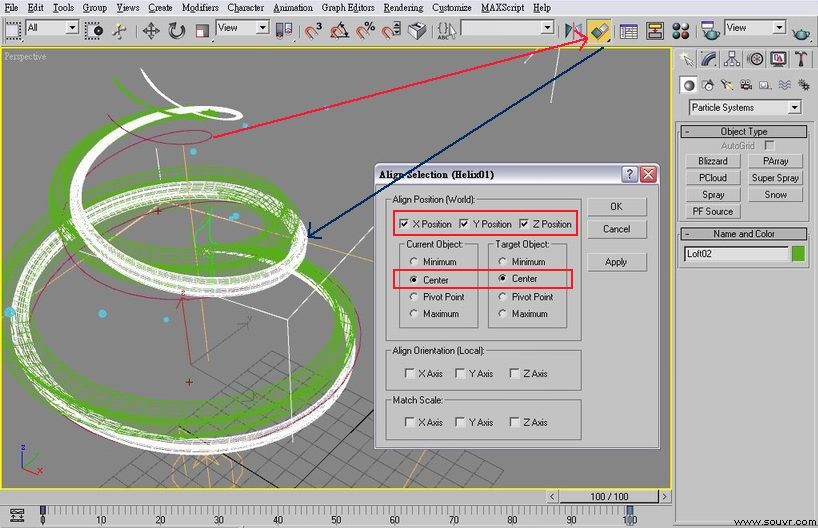Select the Rotate tool in toolbar
Screen dimensions: 818x528
pyautogui.click(x=177, y=31)
